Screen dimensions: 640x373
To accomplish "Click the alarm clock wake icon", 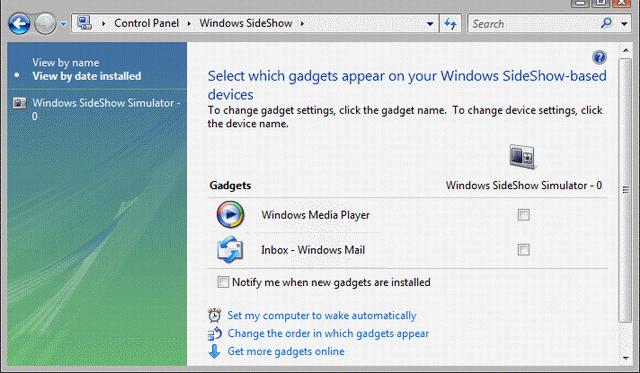I will click(x=214, y=315).
